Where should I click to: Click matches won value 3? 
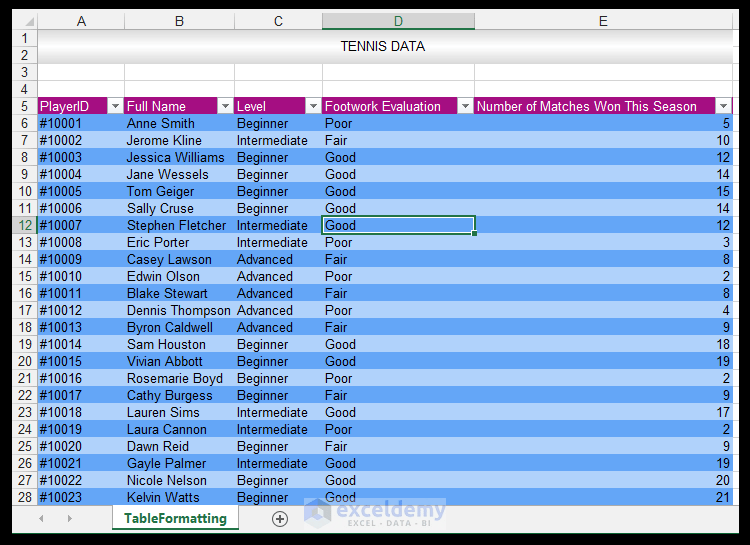(x=604, y=242)
